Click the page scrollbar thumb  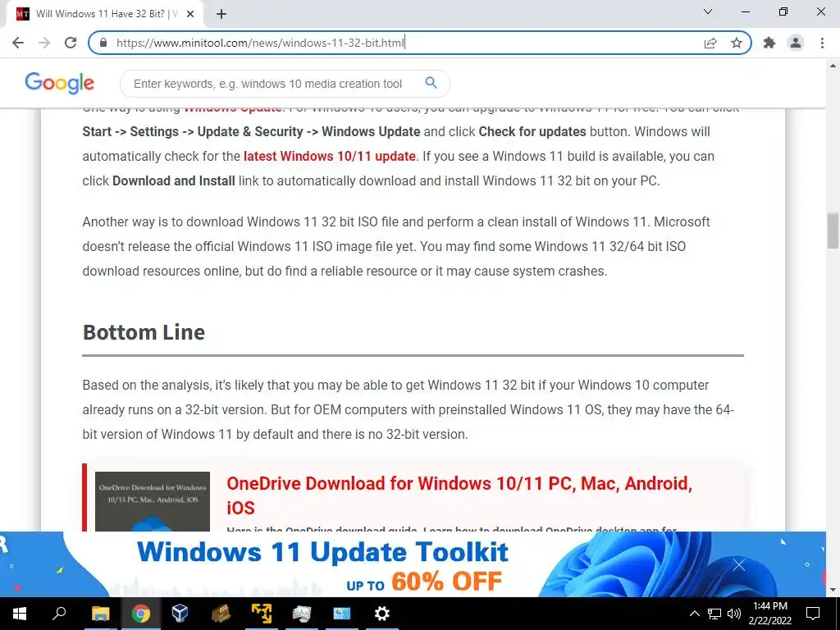833,231
